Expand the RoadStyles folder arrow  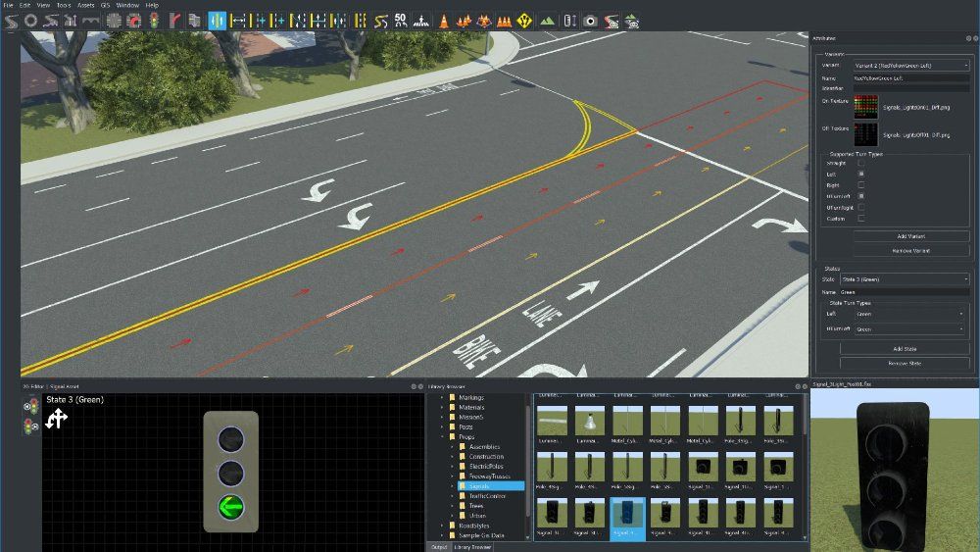(x=443, y=526)
